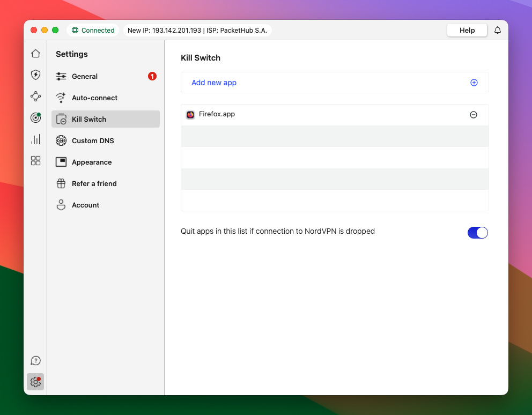Image resolution: width=532 pixels, height=415 pixels.
Task: Open Meshnet nodes icon in sidebar
Action: (x=35, y=97)
